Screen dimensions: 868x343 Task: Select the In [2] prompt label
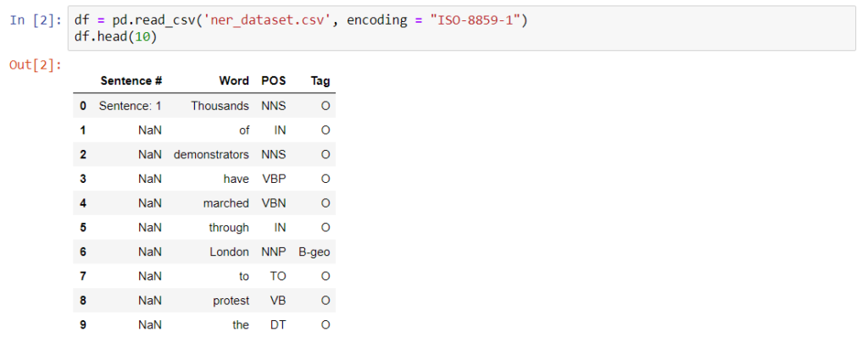(x=36, y=21)
